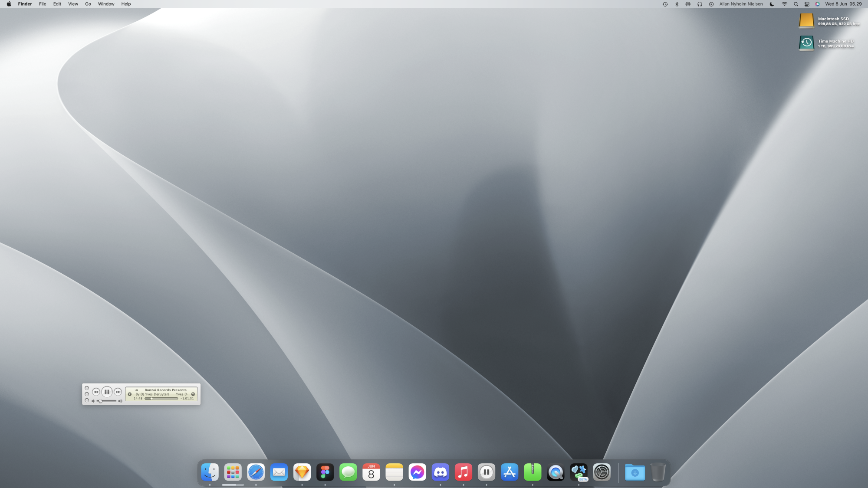This screenshot has width=868, height=488.
Task: Open Messenger from the Dock
Action: [417, 472]
